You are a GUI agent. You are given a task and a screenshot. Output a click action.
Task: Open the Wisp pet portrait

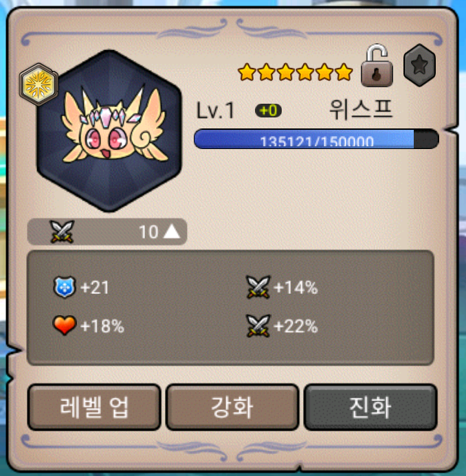(x=109, y=131)
